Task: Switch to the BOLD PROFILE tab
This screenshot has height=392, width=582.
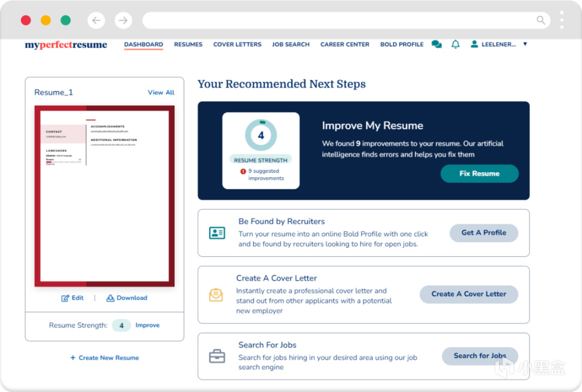Action: [402, 44]
